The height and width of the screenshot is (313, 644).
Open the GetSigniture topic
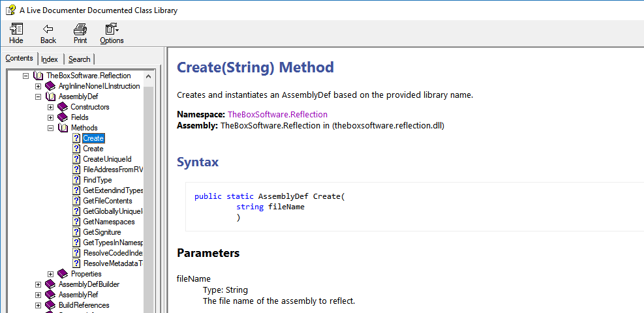(x=102, y=232)
